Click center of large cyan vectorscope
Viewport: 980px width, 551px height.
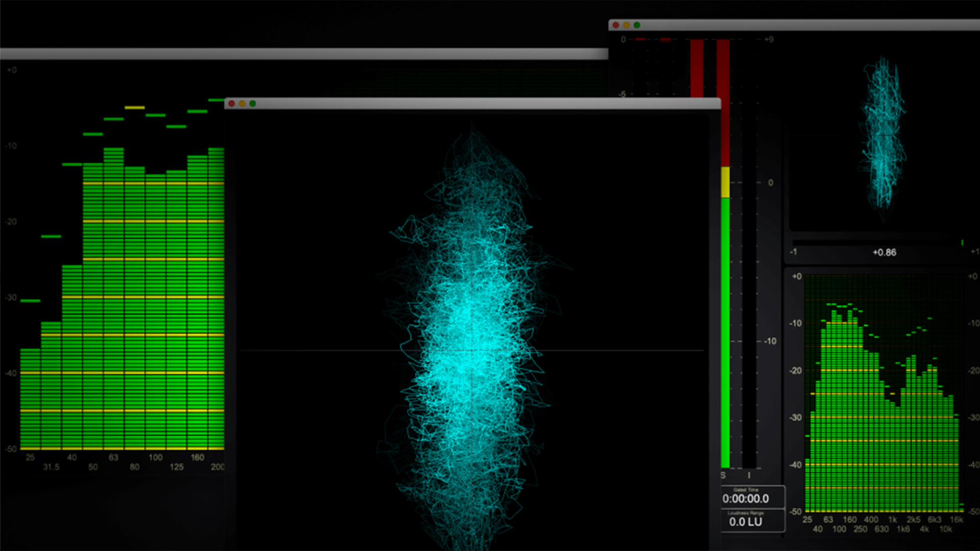(471, 350)
